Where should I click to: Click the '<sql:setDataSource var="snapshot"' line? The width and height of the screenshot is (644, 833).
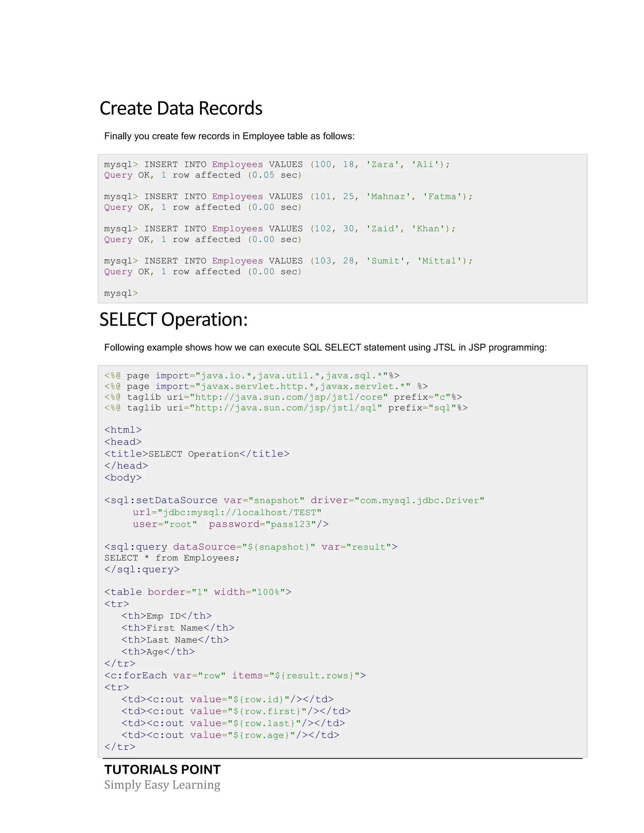pos(294,500)
